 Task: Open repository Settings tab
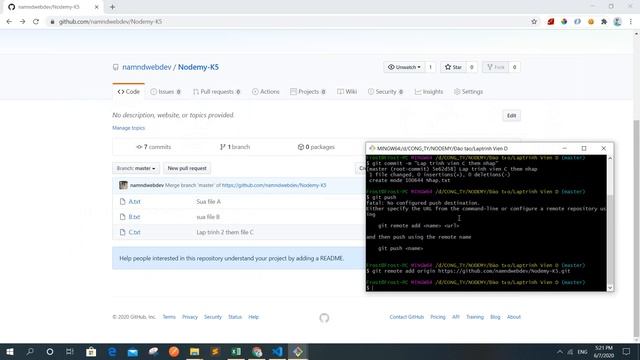tap(469, 92)
